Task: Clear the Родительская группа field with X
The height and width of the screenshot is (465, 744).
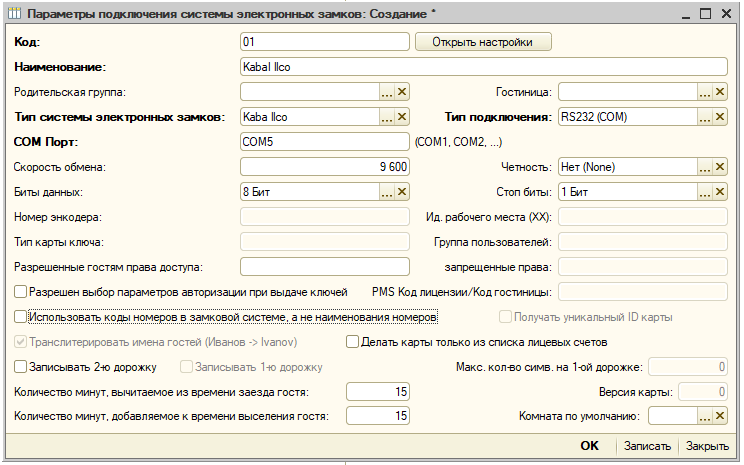Action: click(x=402, y=92)
